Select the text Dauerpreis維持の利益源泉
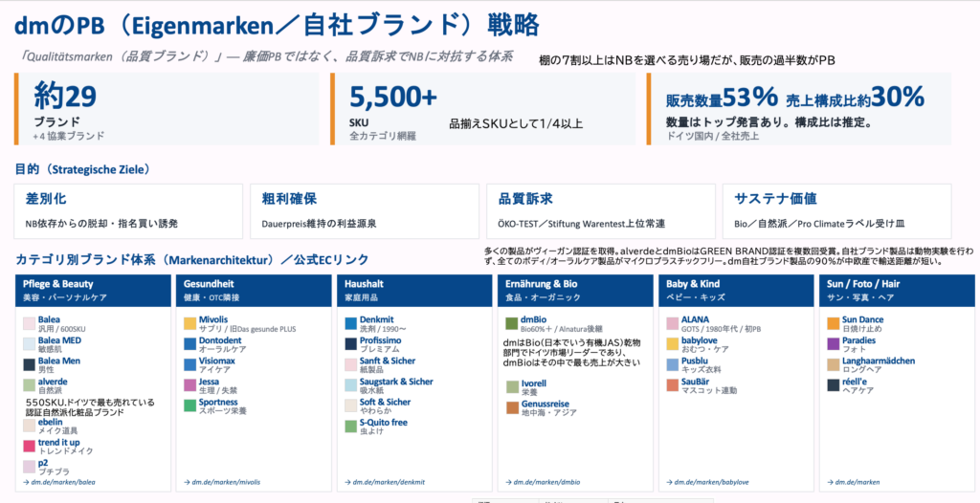 click(x=320, y=224)
